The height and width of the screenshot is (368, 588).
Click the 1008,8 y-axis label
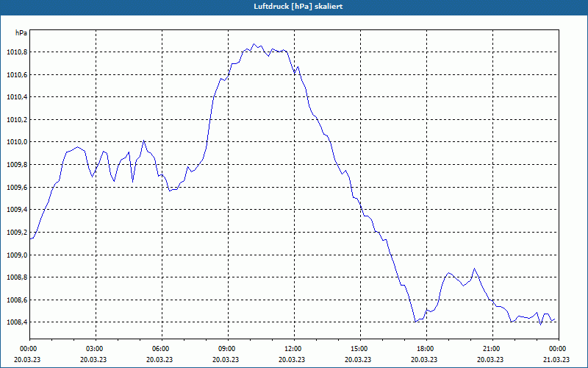point(17,277)
